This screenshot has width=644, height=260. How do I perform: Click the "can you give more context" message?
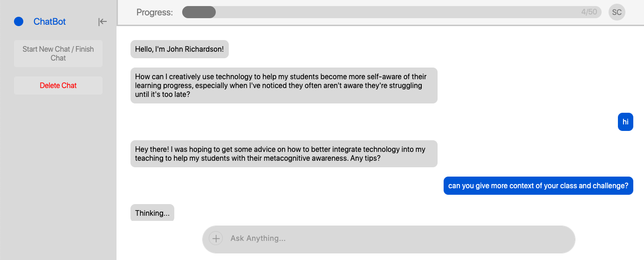click(538, 185)
